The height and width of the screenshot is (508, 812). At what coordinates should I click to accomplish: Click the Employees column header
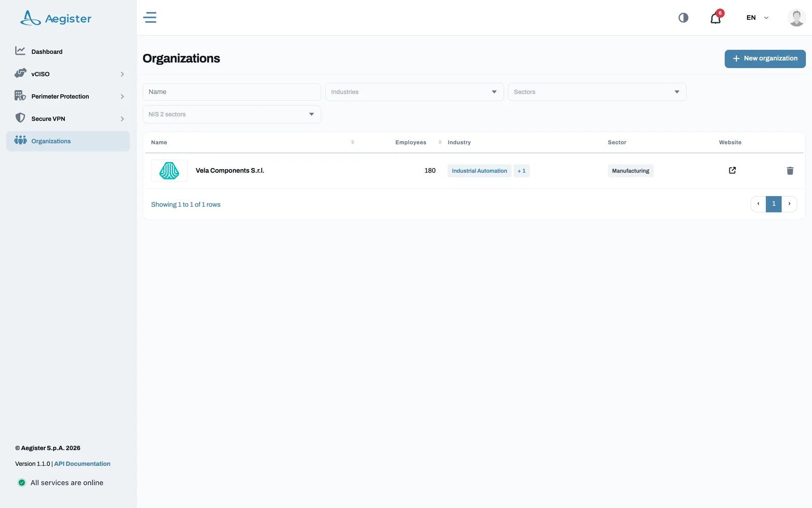(x=411, y=142)
